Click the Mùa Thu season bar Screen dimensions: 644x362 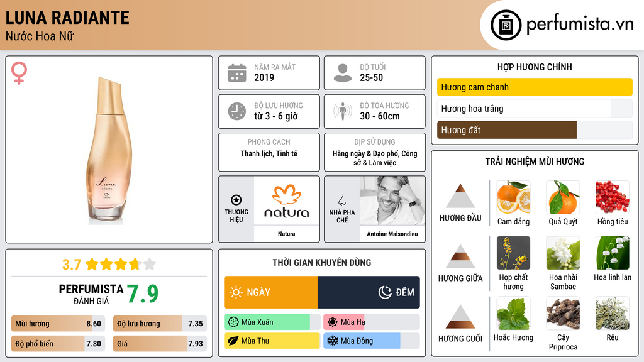point(272,341)
